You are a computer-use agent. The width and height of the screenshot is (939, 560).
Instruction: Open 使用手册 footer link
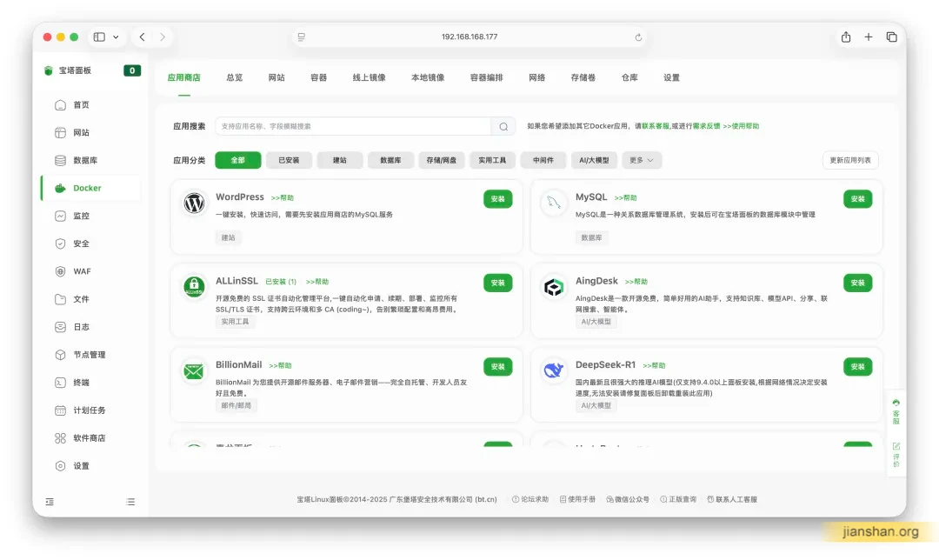[x=578, y=499]
